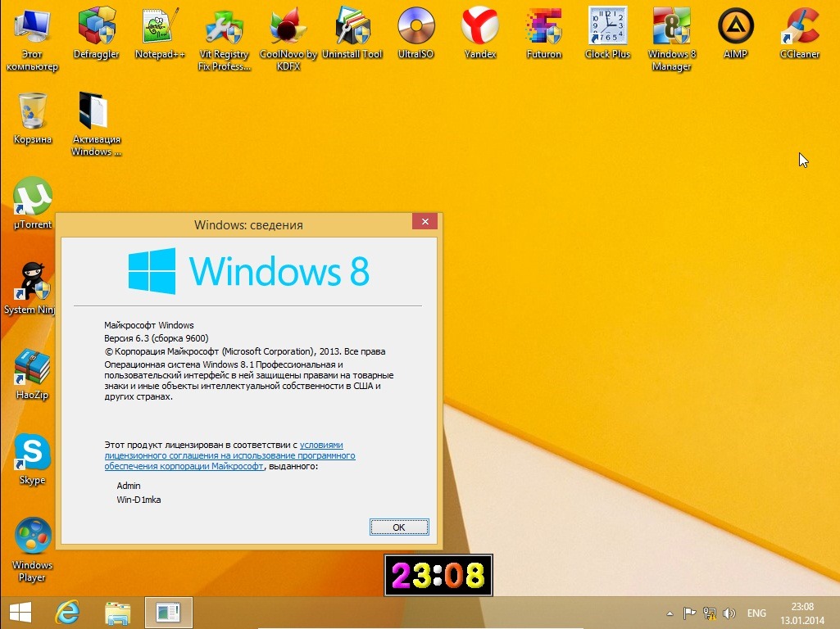Open Notepad++ desktop shortcut

pos(160,32)
